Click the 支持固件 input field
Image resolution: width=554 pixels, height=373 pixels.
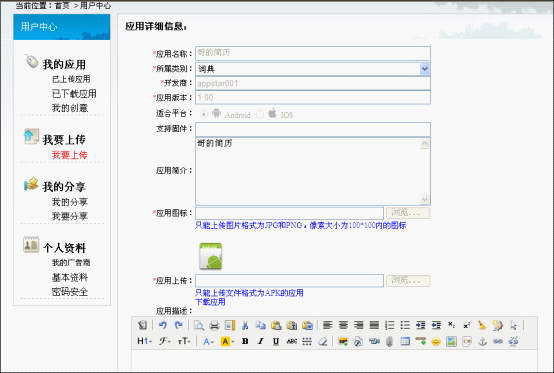(x=313, y=129)
